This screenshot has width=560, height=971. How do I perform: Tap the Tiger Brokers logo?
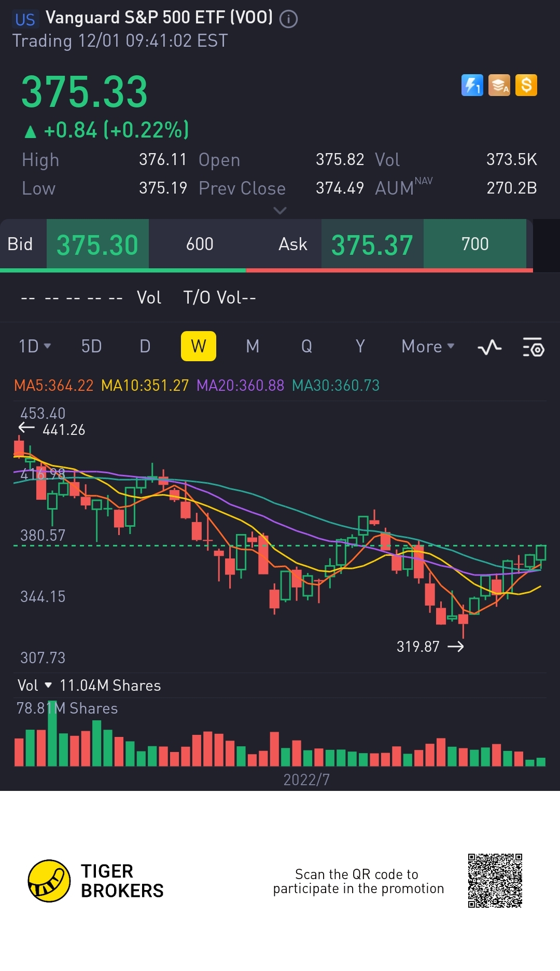(96, 881)
